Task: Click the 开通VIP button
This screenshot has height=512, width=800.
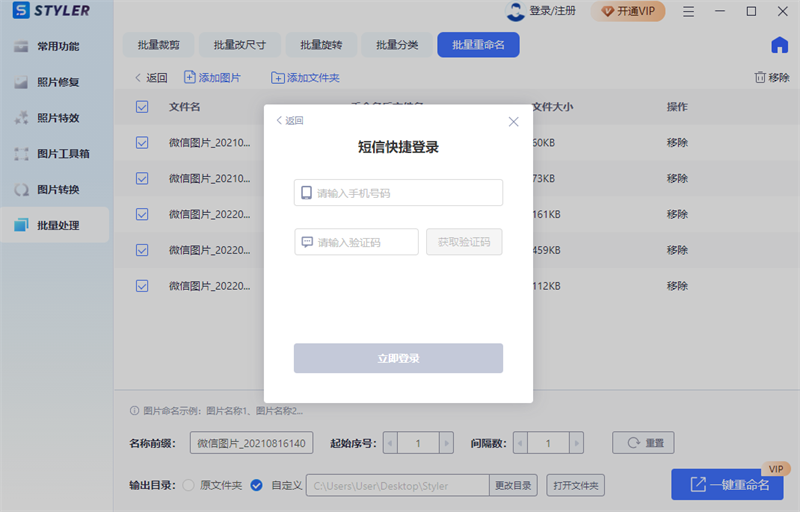Action: coord(629,12)
